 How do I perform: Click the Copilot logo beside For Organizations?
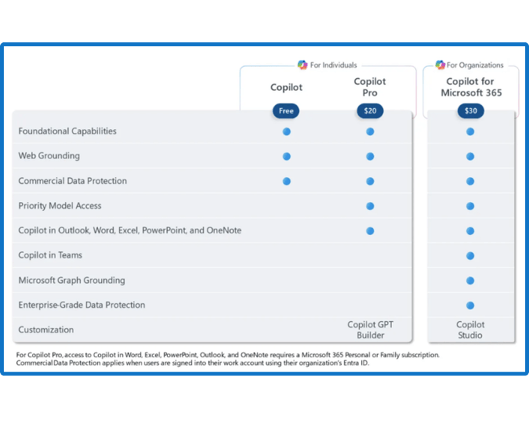(440, 64)
